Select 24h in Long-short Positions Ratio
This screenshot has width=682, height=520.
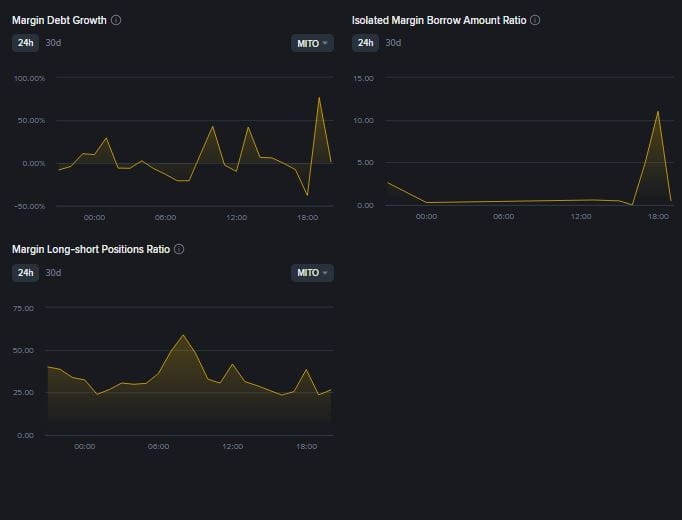point(25,273)
